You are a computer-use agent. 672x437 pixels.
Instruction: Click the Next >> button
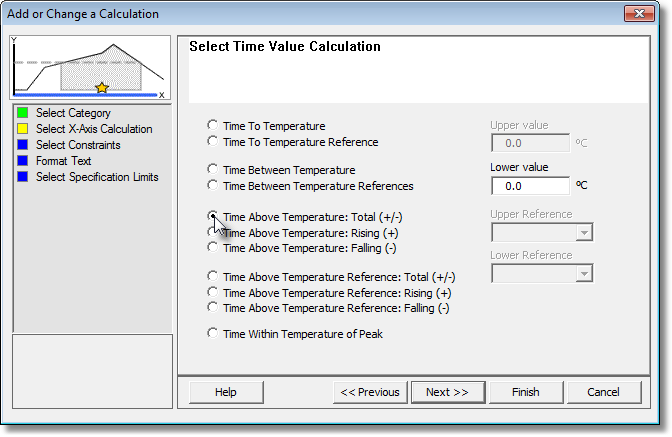pyautogui.click(x=447, y=392)
